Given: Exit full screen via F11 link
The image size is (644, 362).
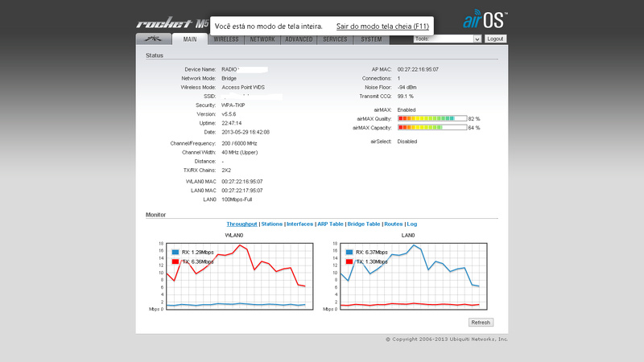Looking at the screenshot, I should (x=382, y=27).
